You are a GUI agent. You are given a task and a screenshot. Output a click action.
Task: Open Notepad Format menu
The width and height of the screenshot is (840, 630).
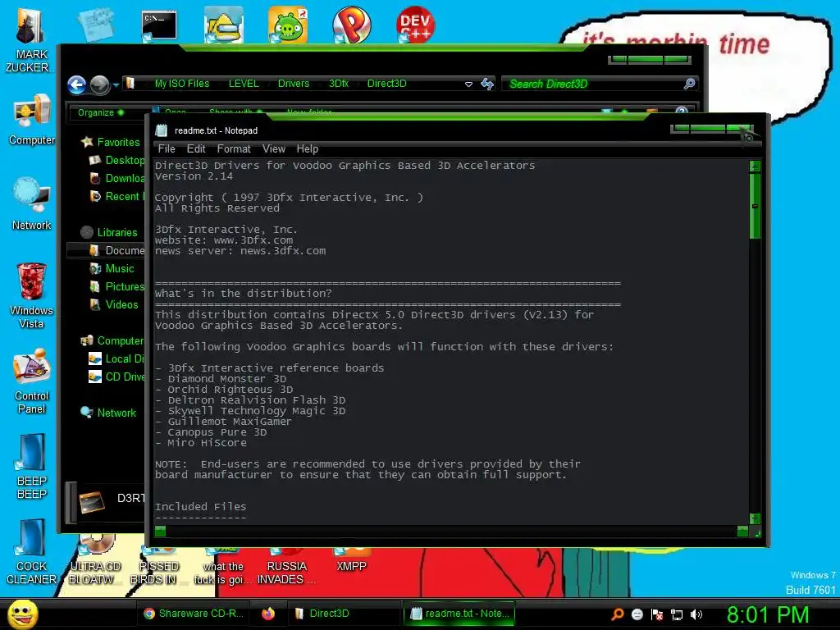234,149
